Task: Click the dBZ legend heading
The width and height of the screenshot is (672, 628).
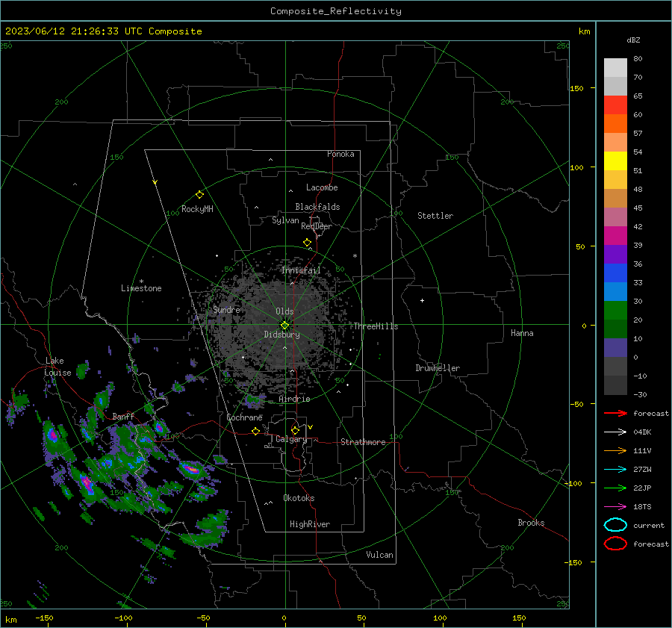Action: tap(633, 40)
